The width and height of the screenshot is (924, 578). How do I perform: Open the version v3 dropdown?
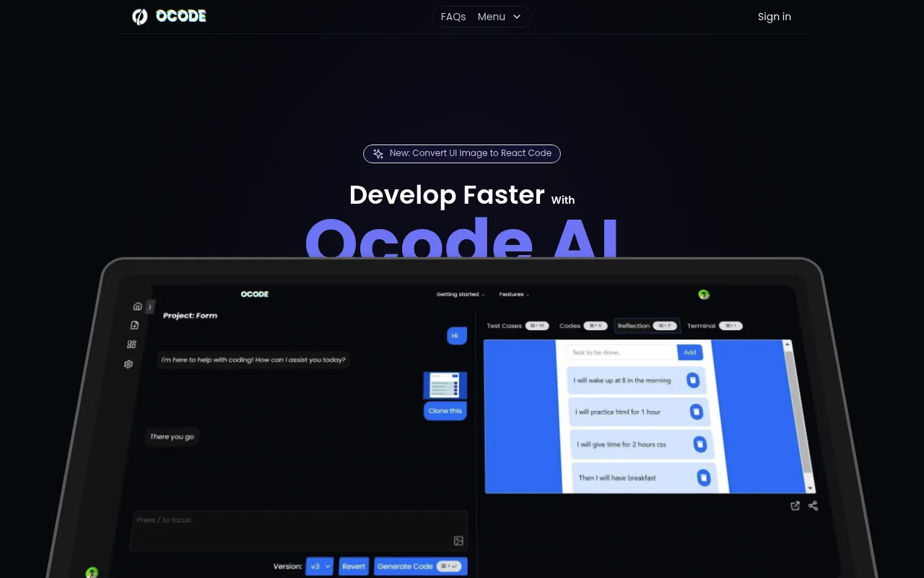[320, 566]
